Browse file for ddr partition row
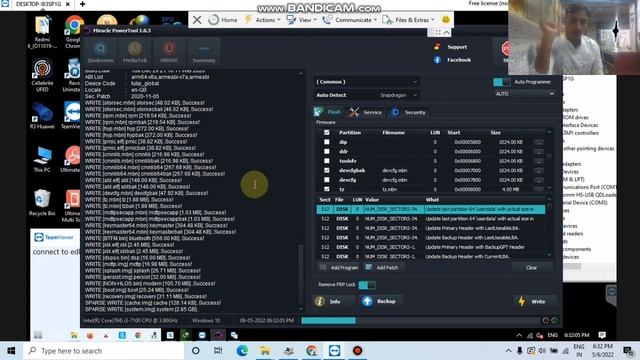640x360 pixels. [539, 151]
